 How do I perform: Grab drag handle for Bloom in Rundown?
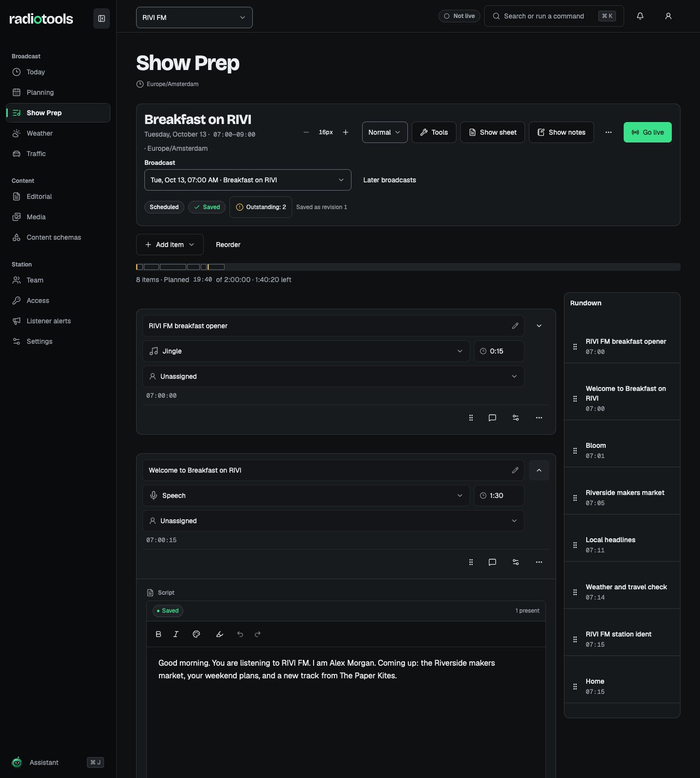tap(575, 451)
